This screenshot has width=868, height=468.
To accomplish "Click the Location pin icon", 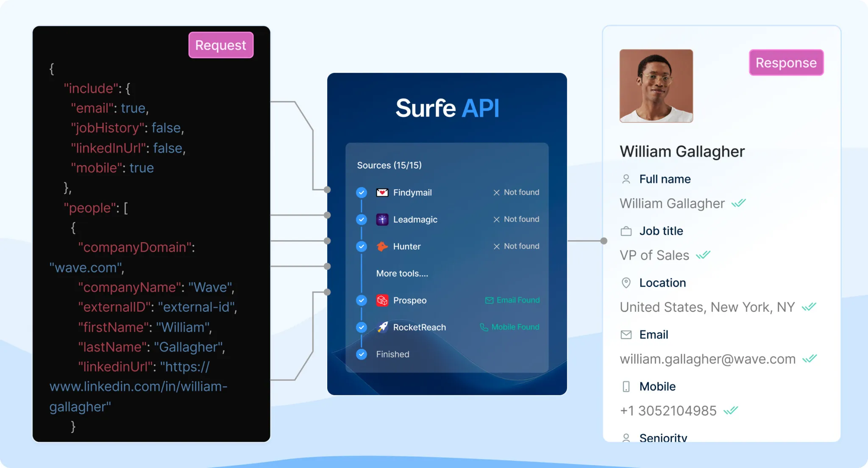I will tap(626, 283).
